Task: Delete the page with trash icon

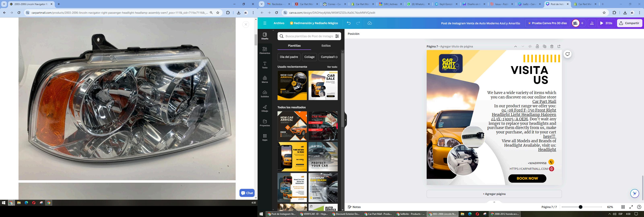Action: (552, 46)
